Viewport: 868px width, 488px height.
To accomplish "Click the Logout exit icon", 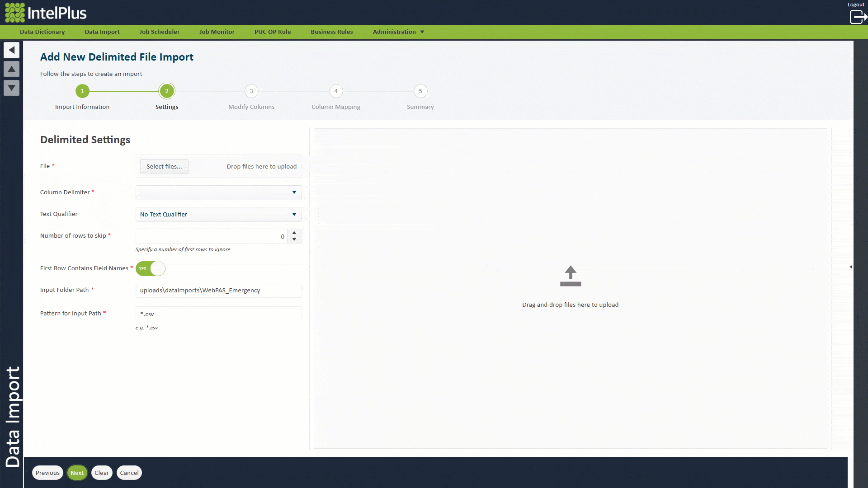I will (858, 17).
